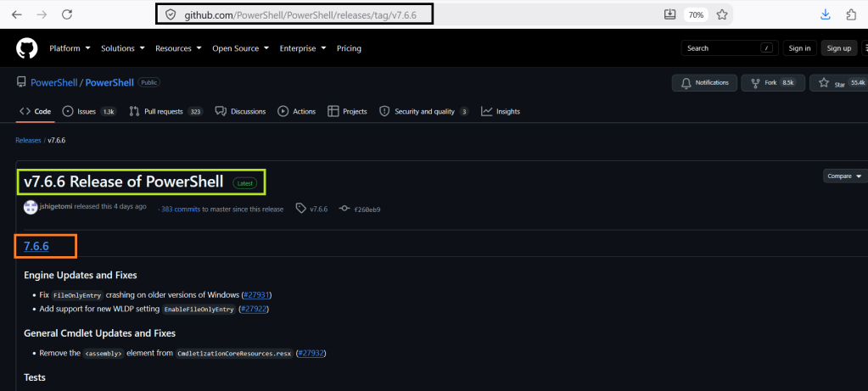Click the browser Back arrow
Viewport: 868px width, 391px height.
pos(17,15)
